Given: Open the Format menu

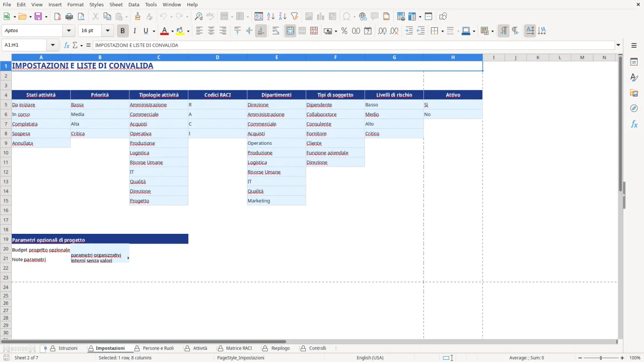Looking at the screenshot, I should tap(75, 4).
